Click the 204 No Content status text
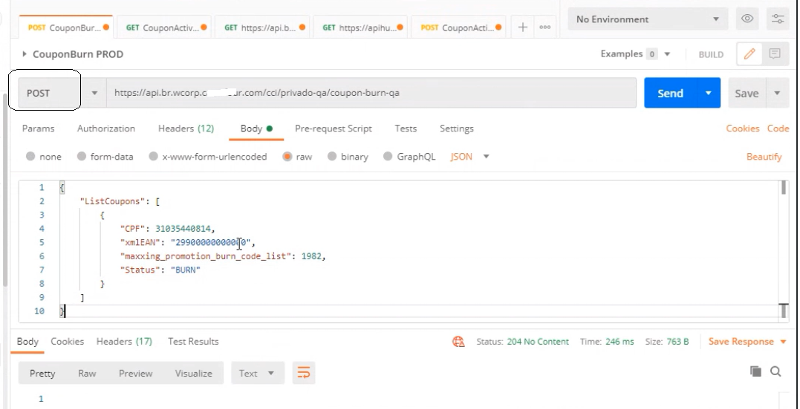 tap(538, 342)
